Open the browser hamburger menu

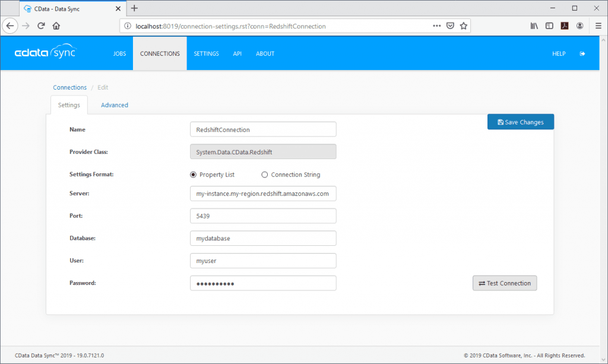[598, 26]
